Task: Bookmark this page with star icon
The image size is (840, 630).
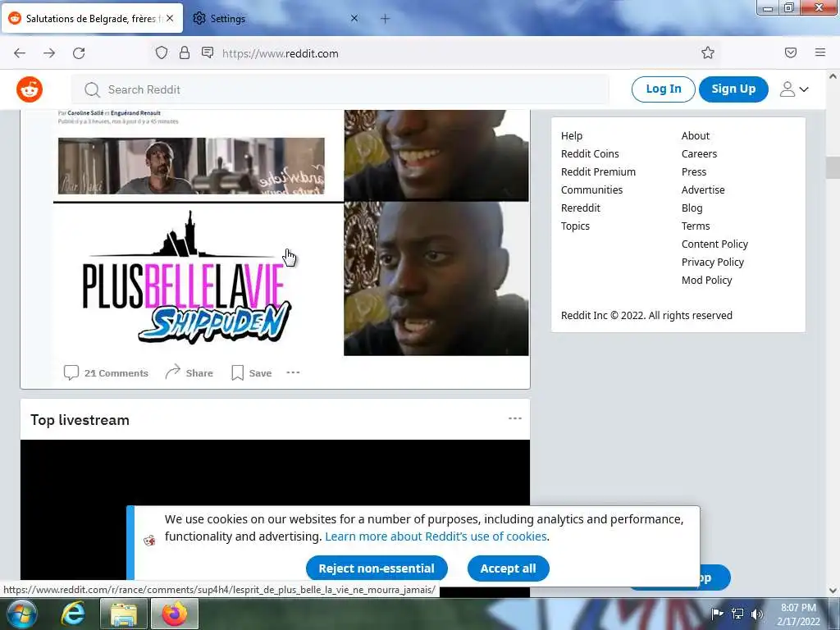Action: point(708,52)
